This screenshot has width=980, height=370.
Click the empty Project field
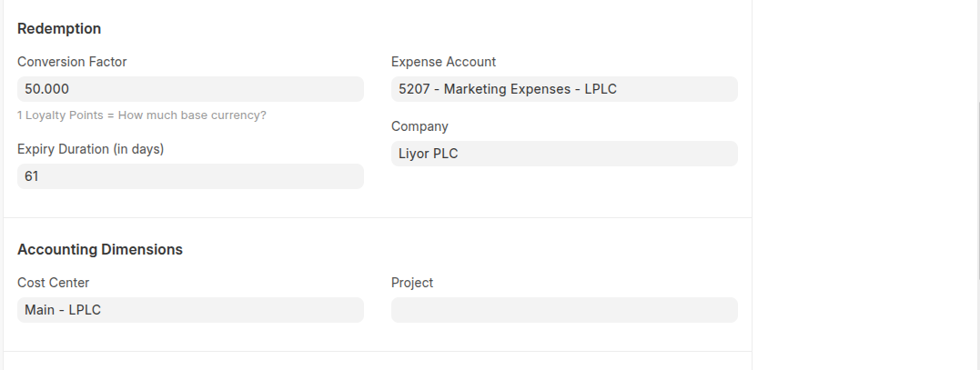564,310
